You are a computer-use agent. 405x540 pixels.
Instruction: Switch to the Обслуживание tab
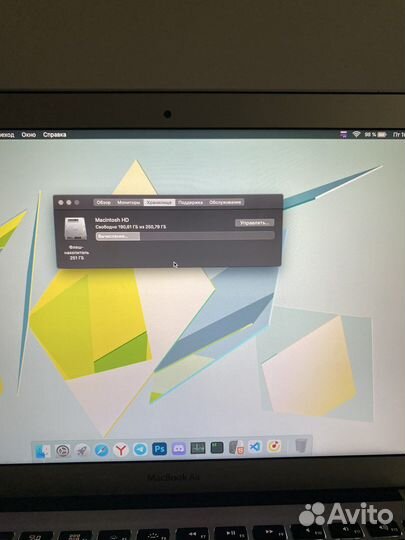[x=225, y=202]
